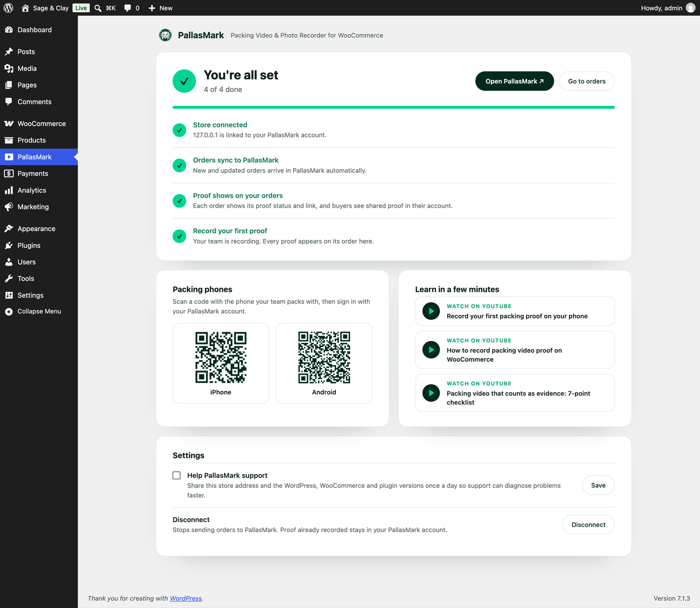Open WooCommerce menu in sidebar

(39, 123)
